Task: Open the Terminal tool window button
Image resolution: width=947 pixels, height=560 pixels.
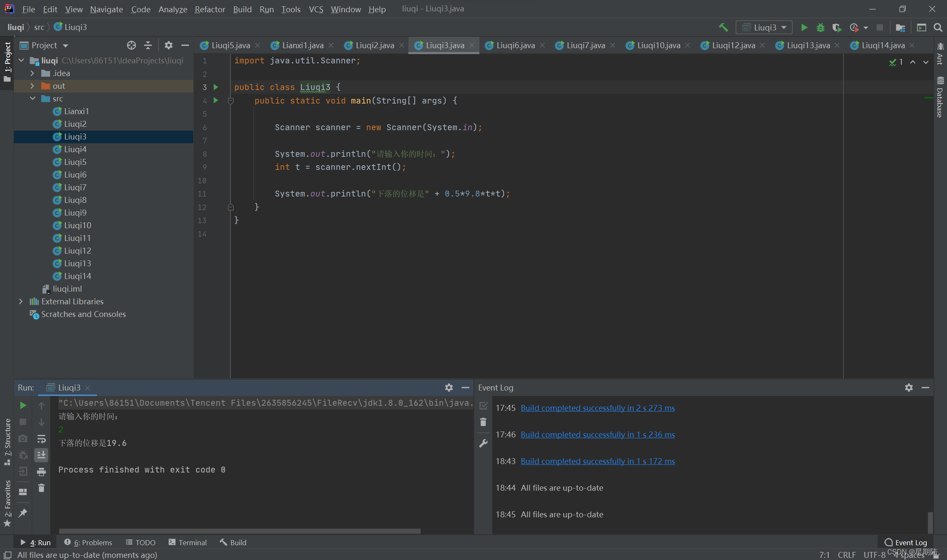Action: (188, 542)
